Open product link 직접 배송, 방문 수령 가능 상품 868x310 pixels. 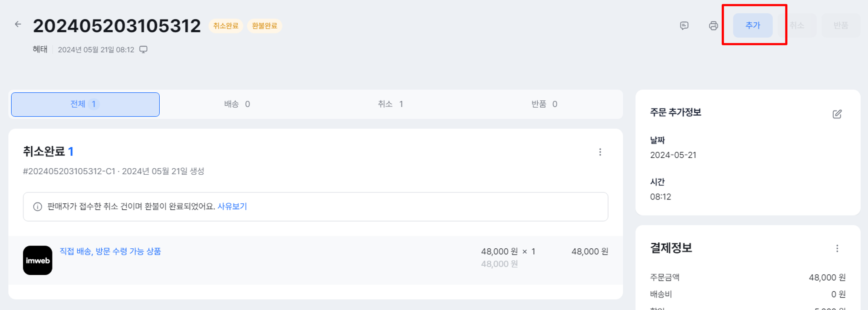pyautogui.click(x=110, y=251)
